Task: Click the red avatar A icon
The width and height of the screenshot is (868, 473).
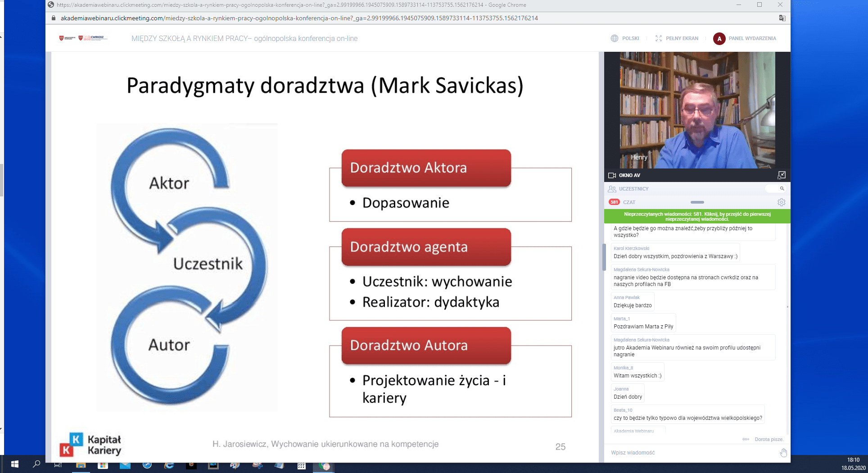Action: (719, 39)
